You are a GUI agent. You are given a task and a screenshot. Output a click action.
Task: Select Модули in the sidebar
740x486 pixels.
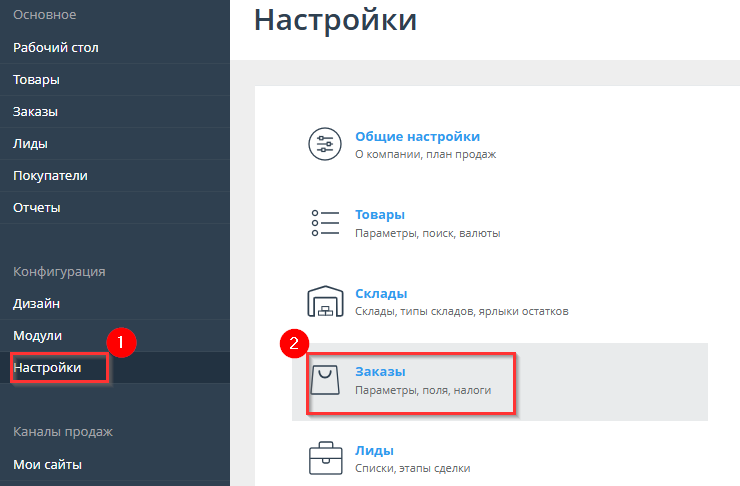click(38, 335)
